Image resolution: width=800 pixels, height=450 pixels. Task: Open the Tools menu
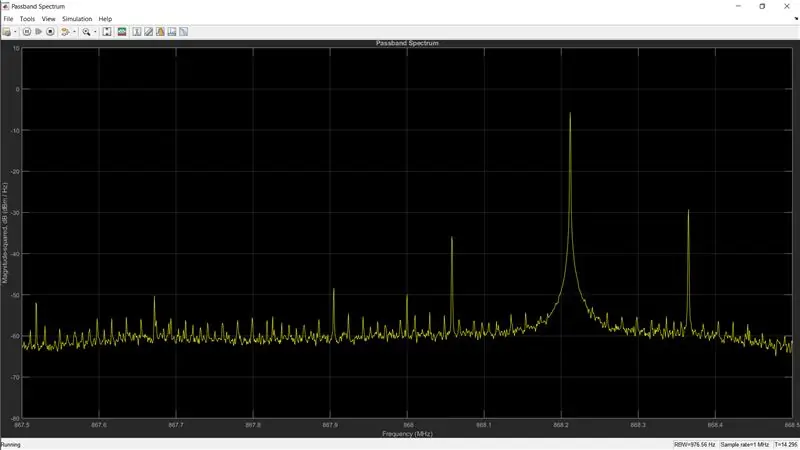pyautogui.click(x=27, y=19)
